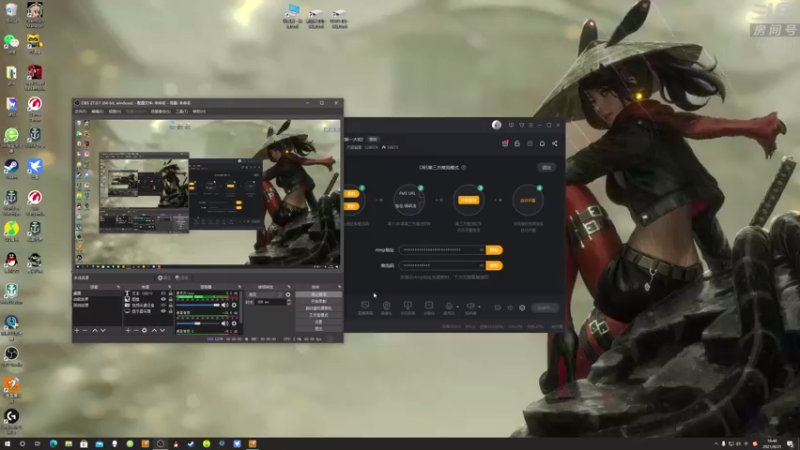Remove selected scene with minus button in OBS Scenes panel
The image size is (800, 450).
[x=85, y=331]
